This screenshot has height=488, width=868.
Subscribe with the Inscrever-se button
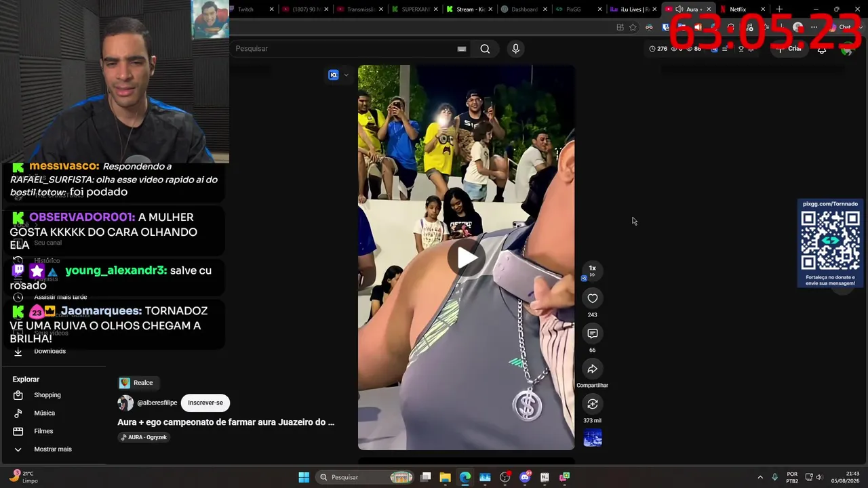point(205,403)
